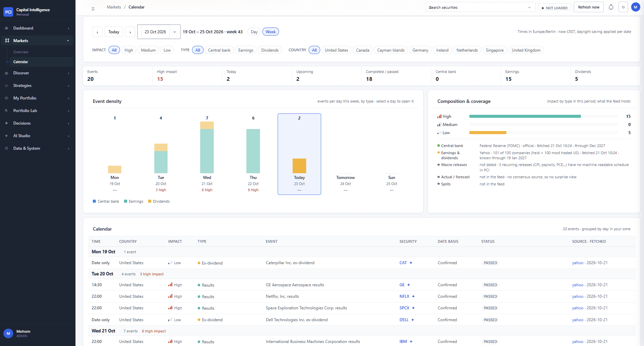Filter type by Central bank
The height and width of the screenshot is (346, 644).
tap(219, 50)
